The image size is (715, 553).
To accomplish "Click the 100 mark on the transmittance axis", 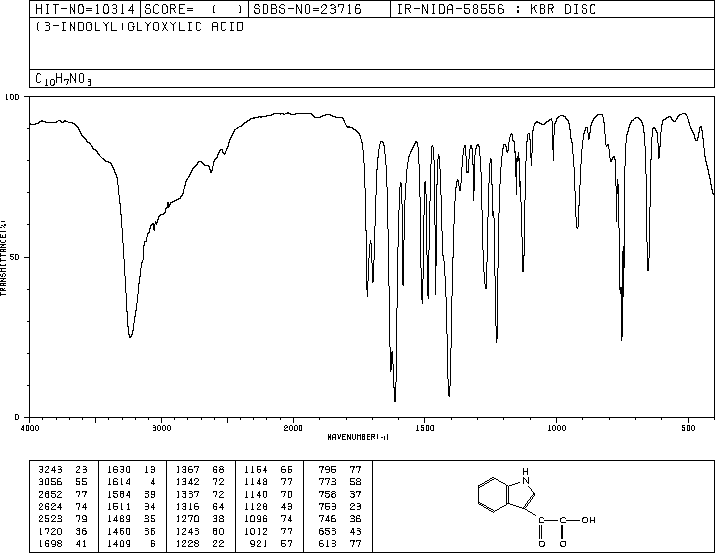I will tap(12, 97).
